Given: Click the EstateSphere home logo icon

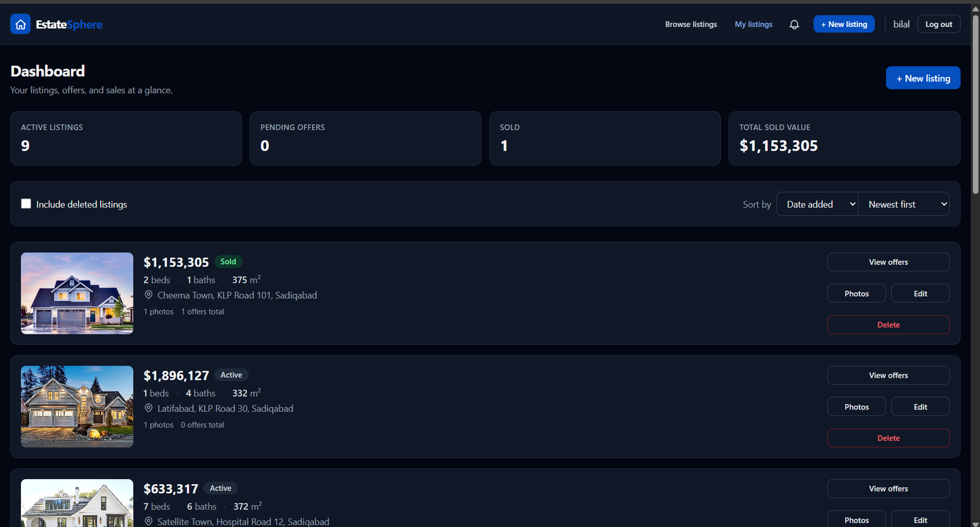Looking at the screenshot, I should (20, 24).
